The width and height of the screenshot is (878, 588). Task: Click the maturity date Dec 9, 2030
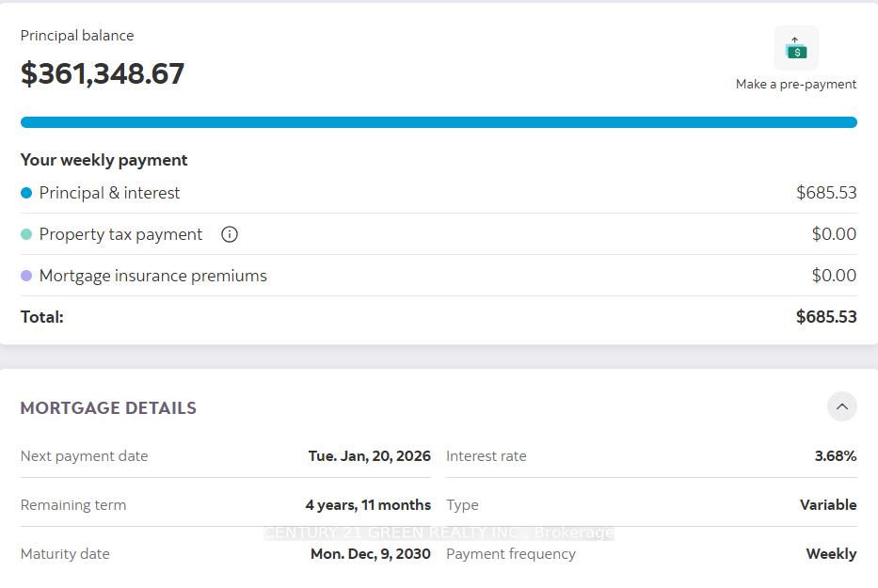371,554
